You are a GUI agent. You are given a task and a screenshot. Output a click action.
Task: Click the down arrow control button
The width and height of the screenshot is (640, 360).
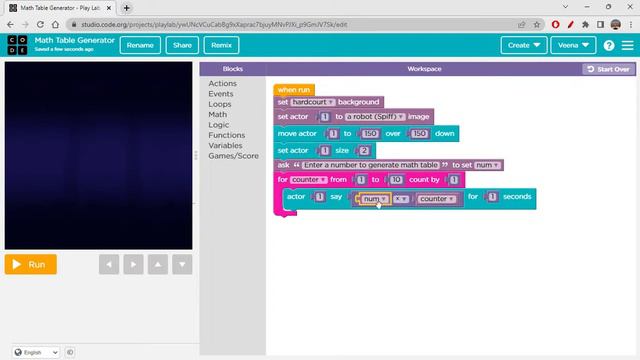[182, 264]
